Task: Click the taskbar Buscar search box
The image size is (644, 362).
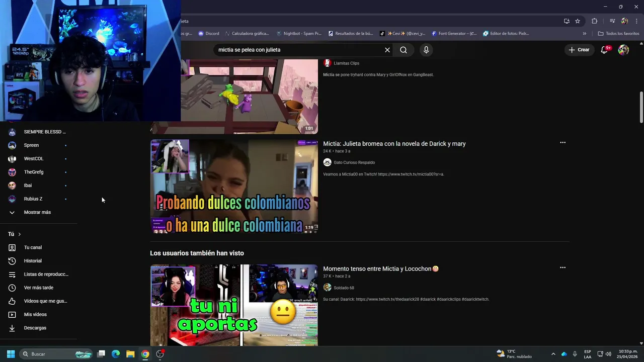Action: pyautogui.click(x=56, y=354)
